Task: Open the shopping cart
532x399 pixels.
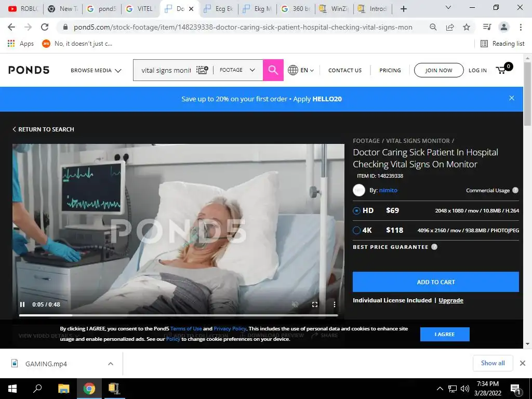Action: [504, 69]
